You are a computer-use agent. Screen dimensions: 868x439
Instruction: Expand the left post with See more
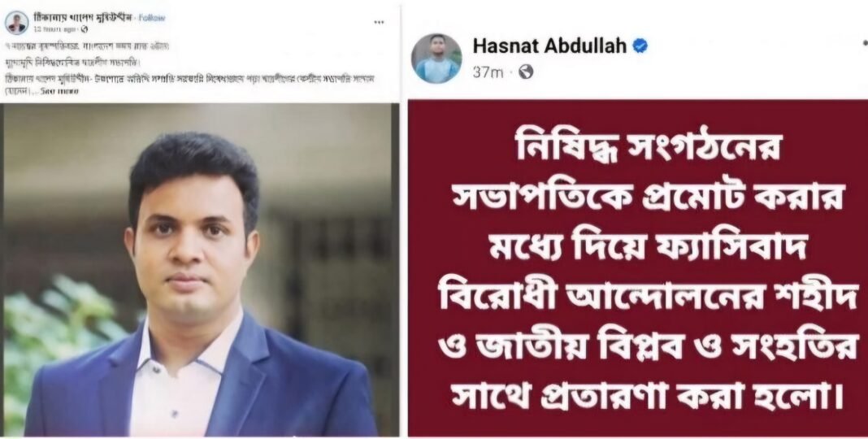click(x=59, y=91)
